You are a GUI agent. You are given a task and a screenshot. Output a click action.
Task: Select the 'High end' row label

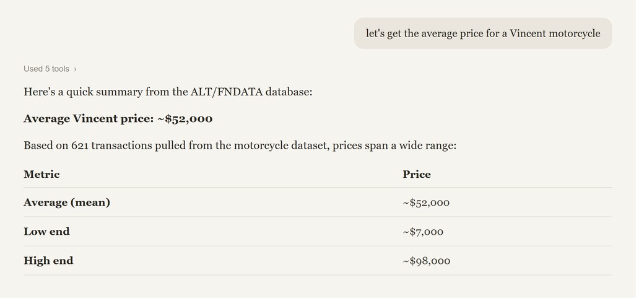(48, 261)
